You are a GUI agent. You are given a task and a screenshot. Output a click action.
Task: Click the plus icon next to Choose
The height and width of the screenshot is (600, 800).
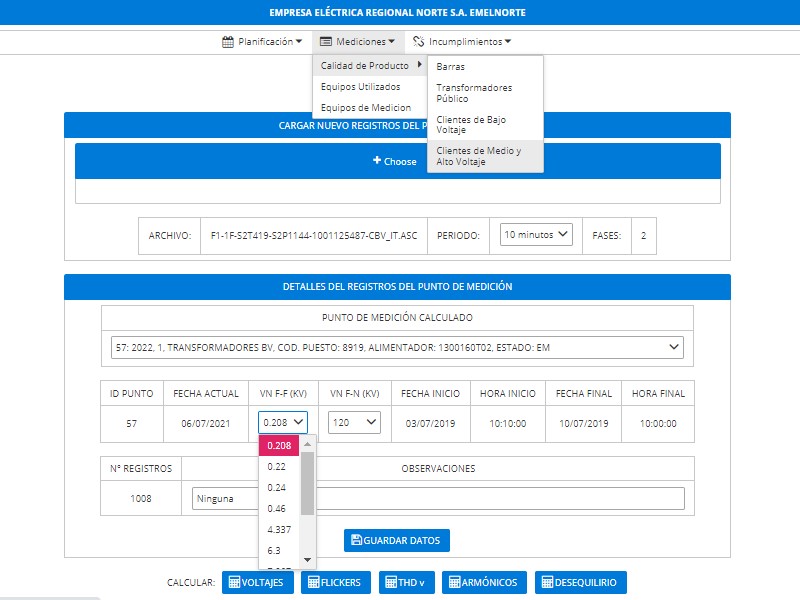377,160
